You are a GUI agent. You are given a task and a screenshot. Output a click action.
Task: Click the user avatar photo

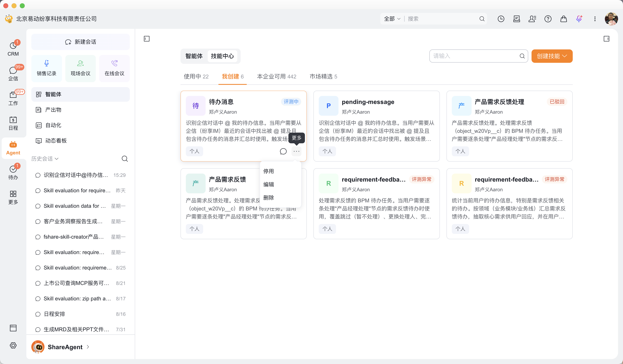[611, 19]
